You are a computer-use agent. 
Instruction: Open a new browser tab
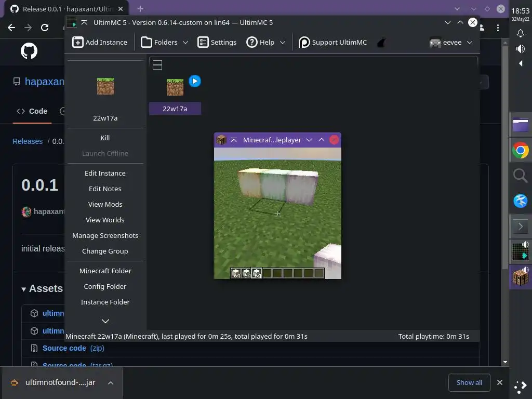coord(140,9)
